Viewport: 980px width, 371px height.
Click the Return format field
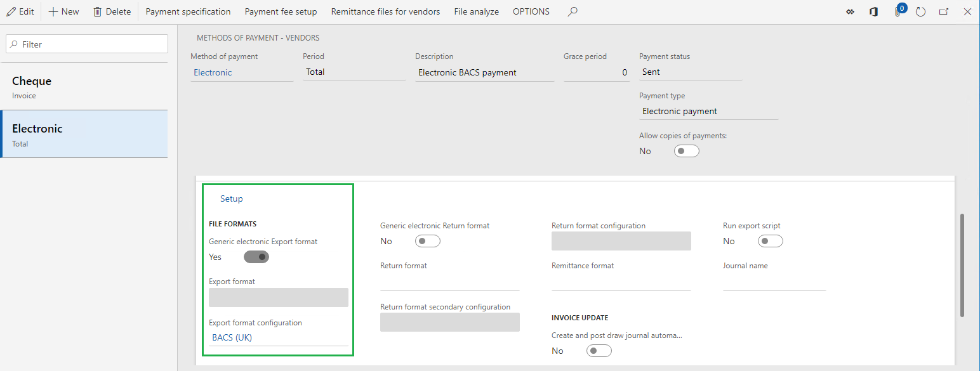coord(449,282)
